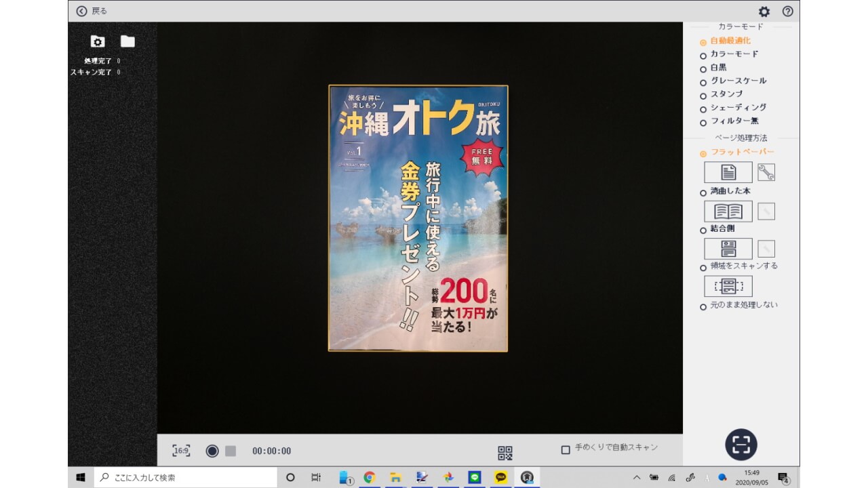
Task: Click the flat paper wrench settings icon
Action: [766, 173]
